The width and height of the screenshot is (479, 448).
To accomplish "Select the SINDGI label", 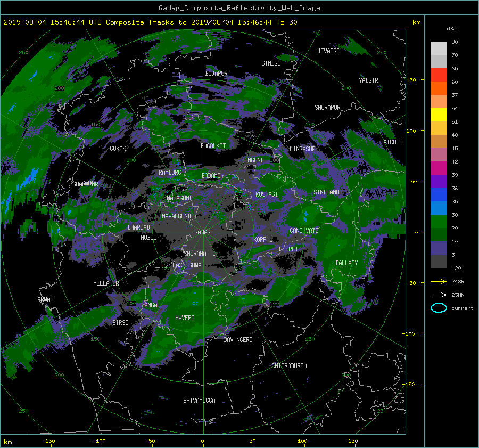I will pyautogui.click(x=271, y=63).
